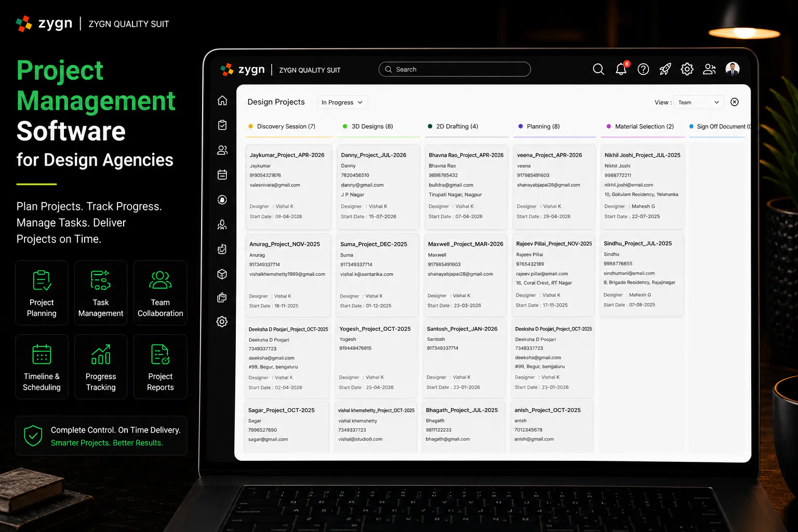Click the Task Management feature tile

point(101,293)
